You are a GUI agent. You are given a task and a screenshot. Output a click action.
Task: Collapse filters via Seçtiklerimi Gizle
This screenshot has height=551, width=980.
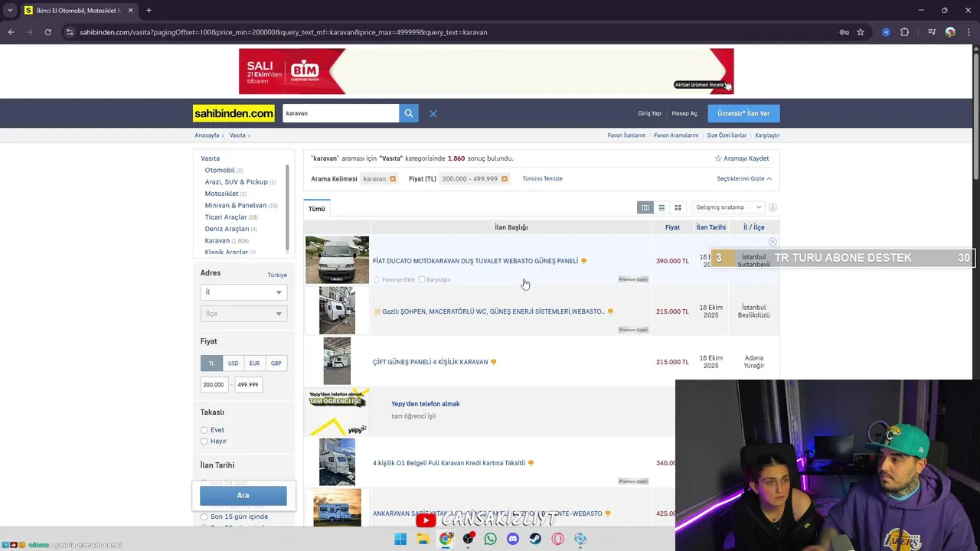pos(744,179)
